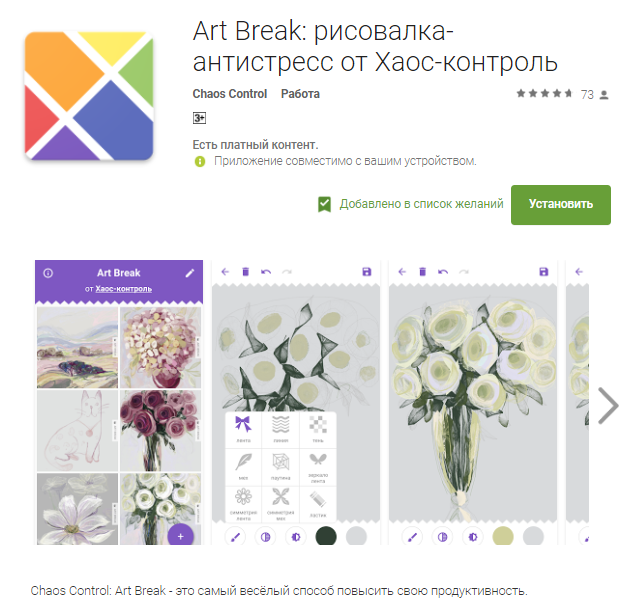Select the purple ribbon bow brush icon
Viewport: 632px width, 601px height.
pos(243,424)
